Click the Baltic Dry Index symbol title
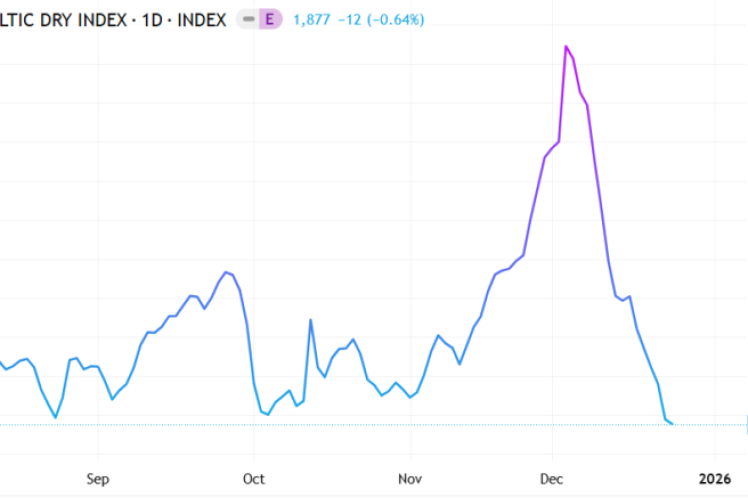This screenshot has height=498, width=748. (x=60, y=19)
